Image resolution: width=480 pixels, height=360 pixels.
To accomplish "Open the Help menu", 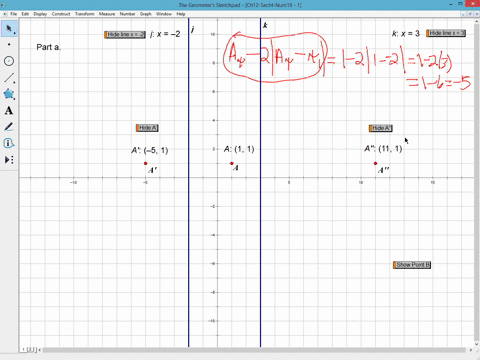I will tap(181, 14).
